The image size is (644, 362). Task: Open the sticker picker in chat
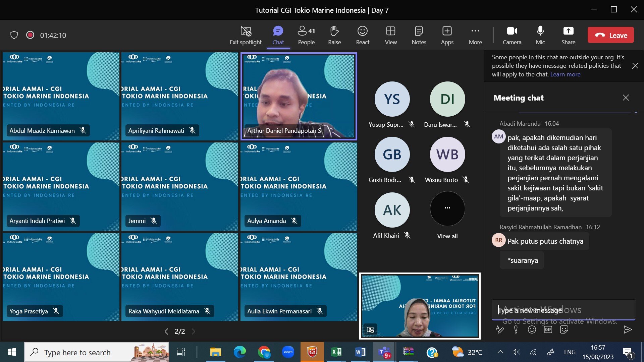coord(564,330)
